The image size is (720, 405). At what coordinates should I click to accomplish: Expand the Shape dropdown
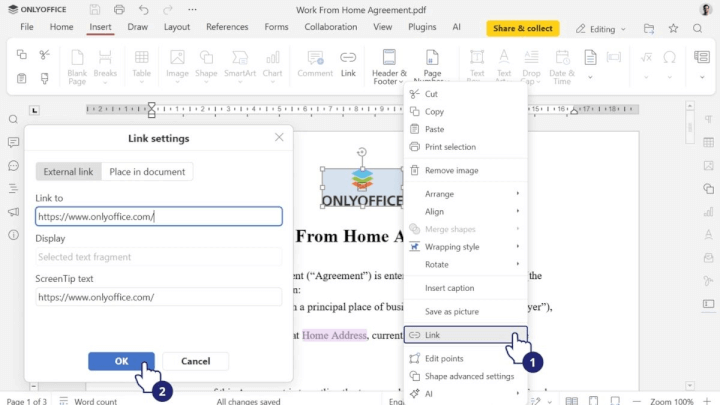[206, 83]
